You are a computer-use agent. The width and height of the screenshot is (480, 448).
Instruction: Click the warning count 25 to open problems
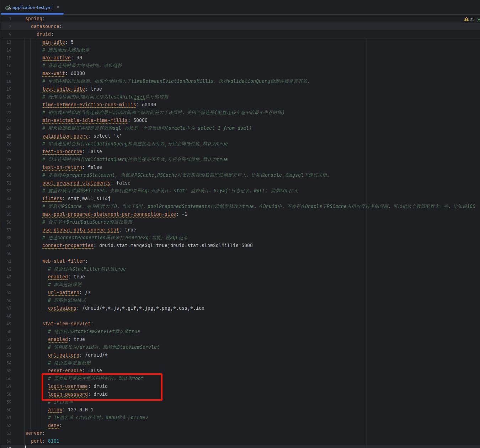(x=472, y=19)
